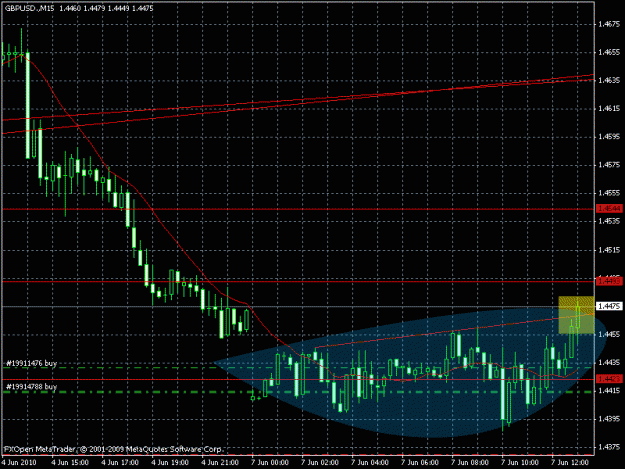
Task: Select the #19914788 buy order label
Action: 31,387
